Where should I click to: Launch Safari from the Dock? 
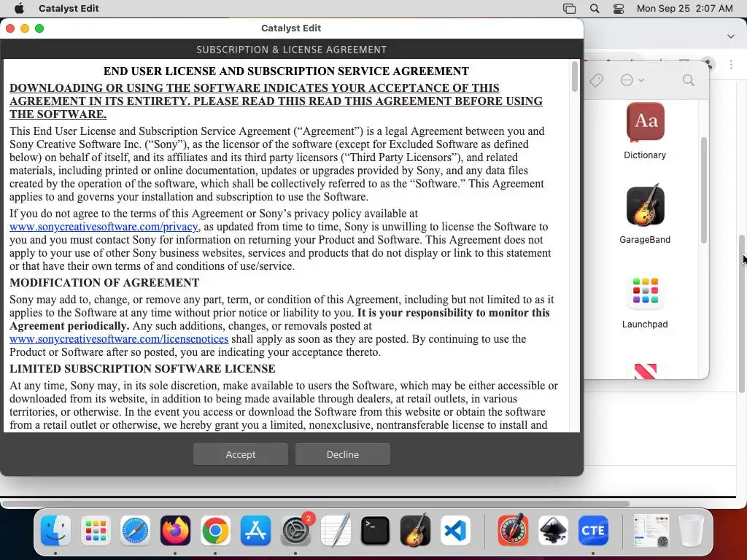pos(135,531)
